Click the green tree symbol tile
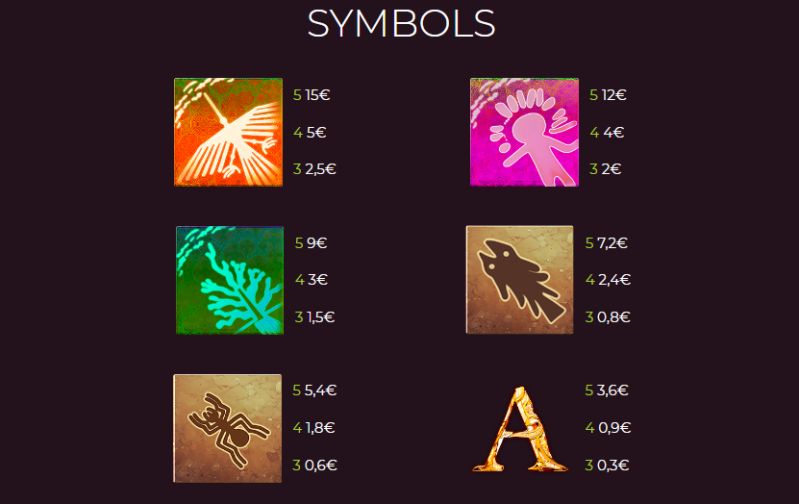Image resolution: width=799 pixels, height=504 pixels. (230, 280)
